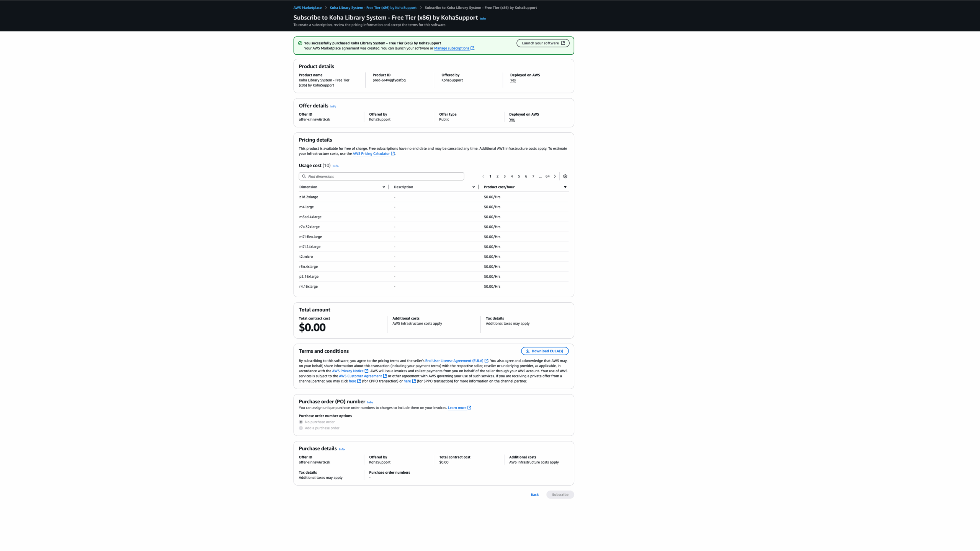Click the success checkmark icon in banner
The width and height of the screenshot is (980, 551).
[300, 43]
